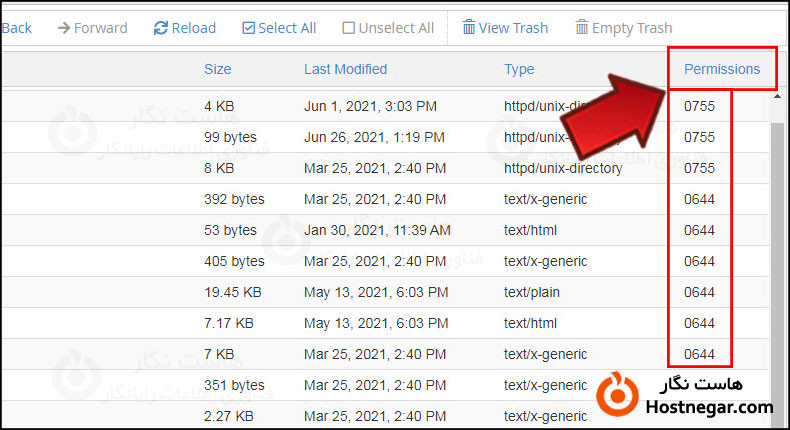The height and width of the screenshot is (430, 790).
Task: Go Back in file manager
Action: [x=16, y=28]
